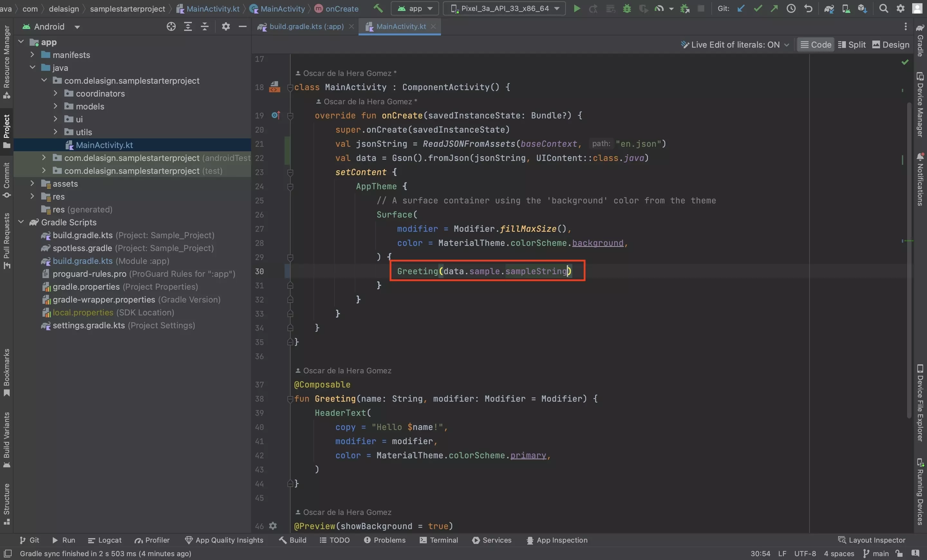927x560 pixels.
Task: Open Terminal panel at bottom
Action: [443, 541]
